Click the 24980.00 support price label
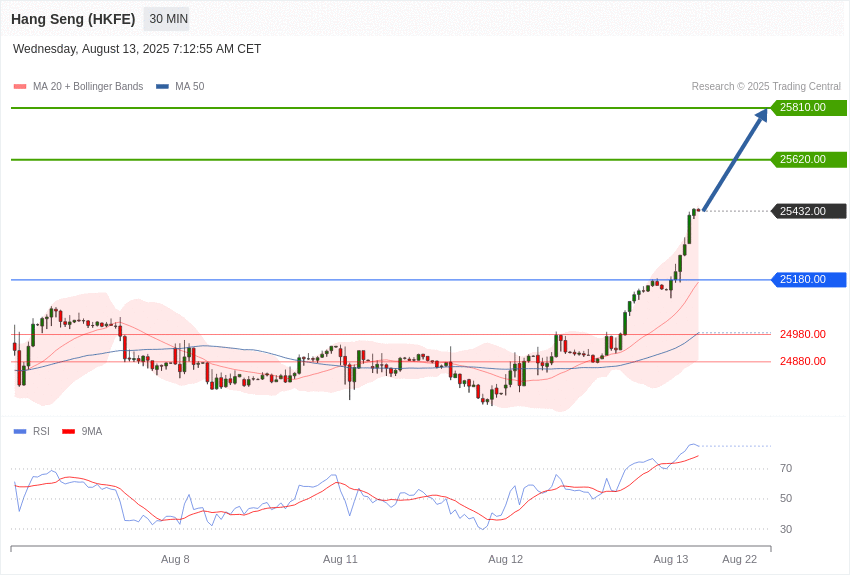 (803, 334)
